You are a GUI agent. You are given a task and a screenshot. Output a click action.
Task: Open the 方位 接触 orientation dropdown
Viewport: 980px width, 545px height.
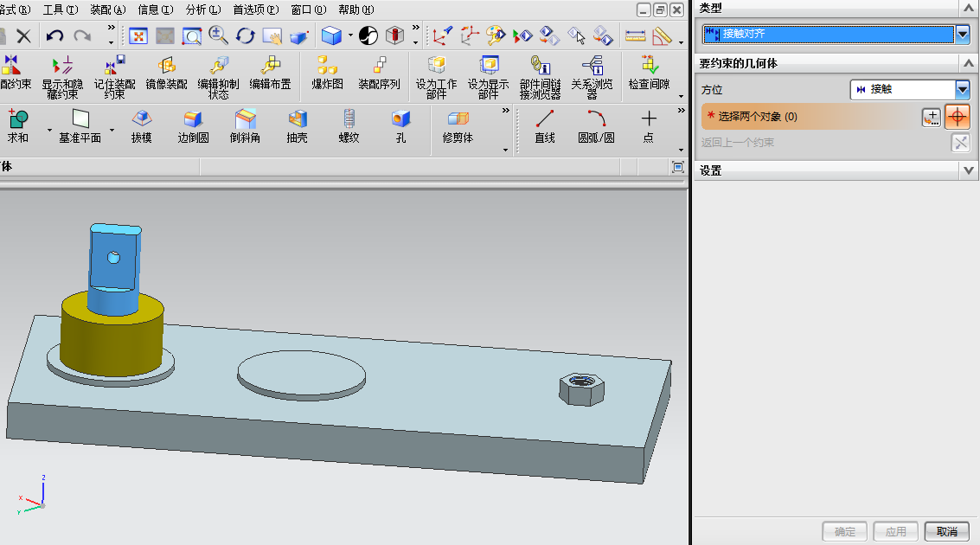(962, 90)
